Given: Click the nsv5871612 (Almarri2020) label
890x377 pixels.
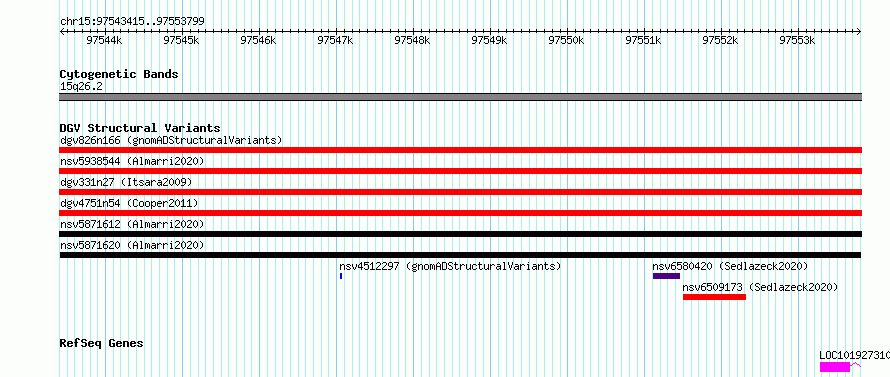Looking at the screenshot, I should (x=132, y=224).
